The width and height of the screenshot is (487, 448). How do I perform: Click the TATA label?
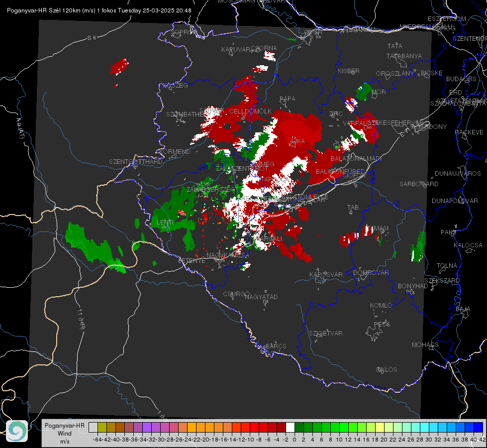click(x=395, y=46)
